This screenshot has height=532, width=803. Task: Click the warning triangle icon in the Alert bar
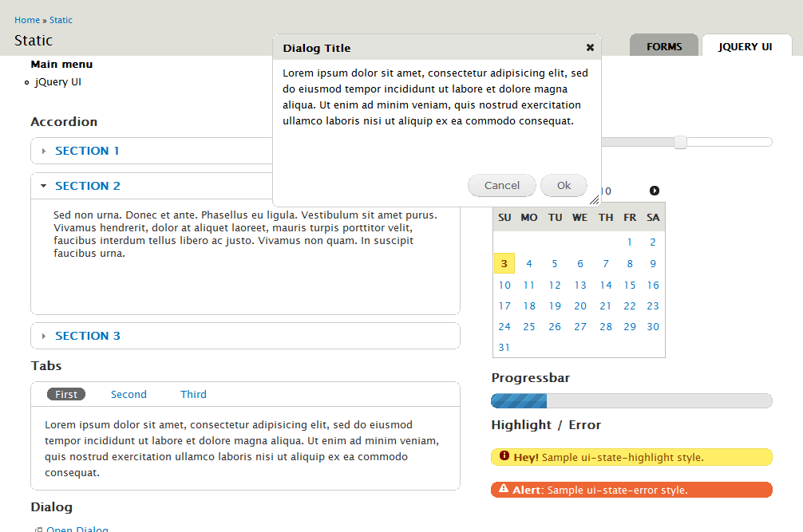pyautogui.click(x=503, y=489)
